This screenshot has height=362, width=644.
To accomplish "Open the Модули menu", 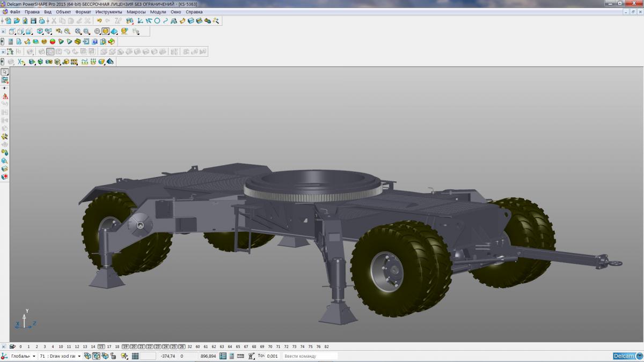I will 158,12.
